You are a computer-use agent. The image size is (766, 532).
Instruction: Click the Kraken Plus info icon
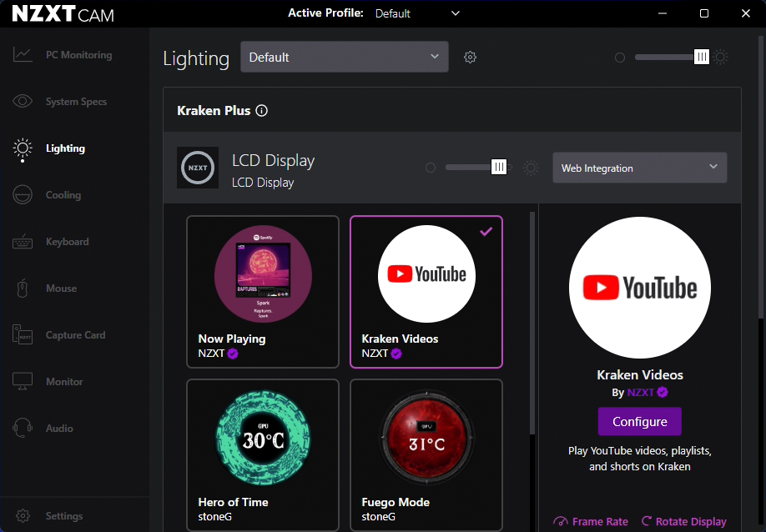point(261,109)
